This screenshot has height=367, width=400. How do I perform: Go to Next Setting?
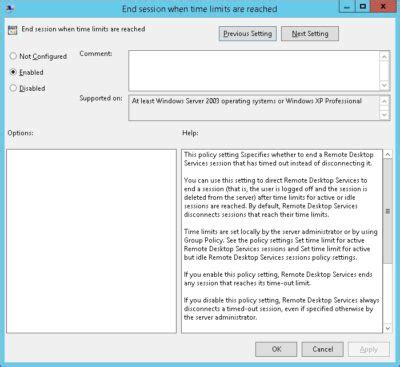tap(310, 34)
